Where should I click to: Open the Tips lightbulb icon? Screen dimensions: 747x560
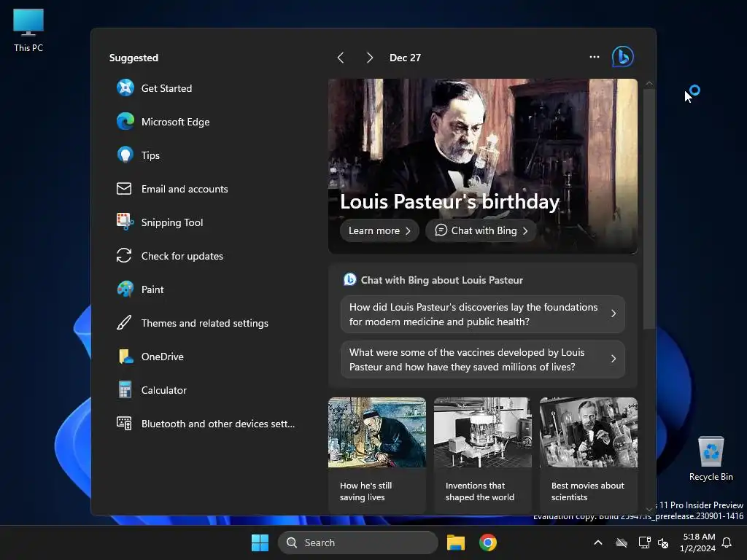click(125, 155)
